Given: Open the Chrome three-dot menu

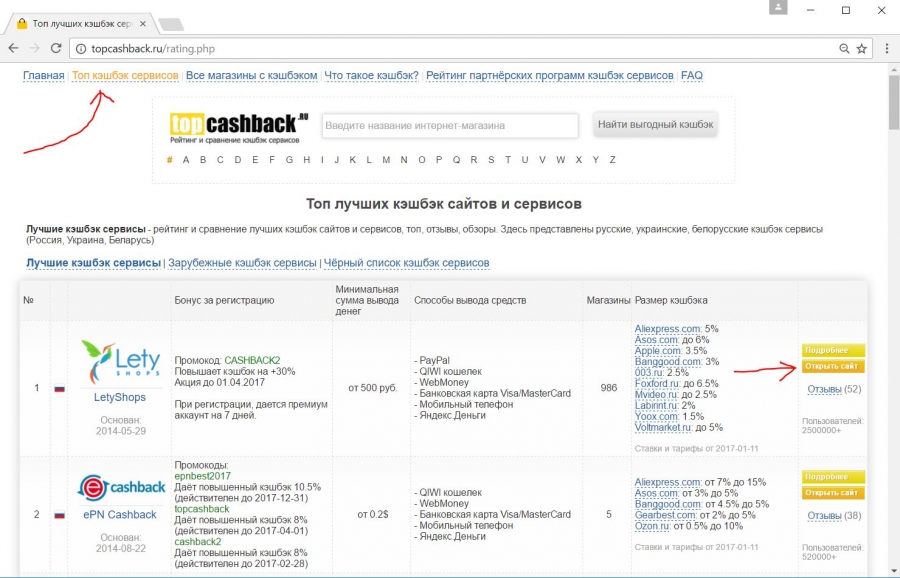Looking at the screenshot, I should [x=887, y=49].
